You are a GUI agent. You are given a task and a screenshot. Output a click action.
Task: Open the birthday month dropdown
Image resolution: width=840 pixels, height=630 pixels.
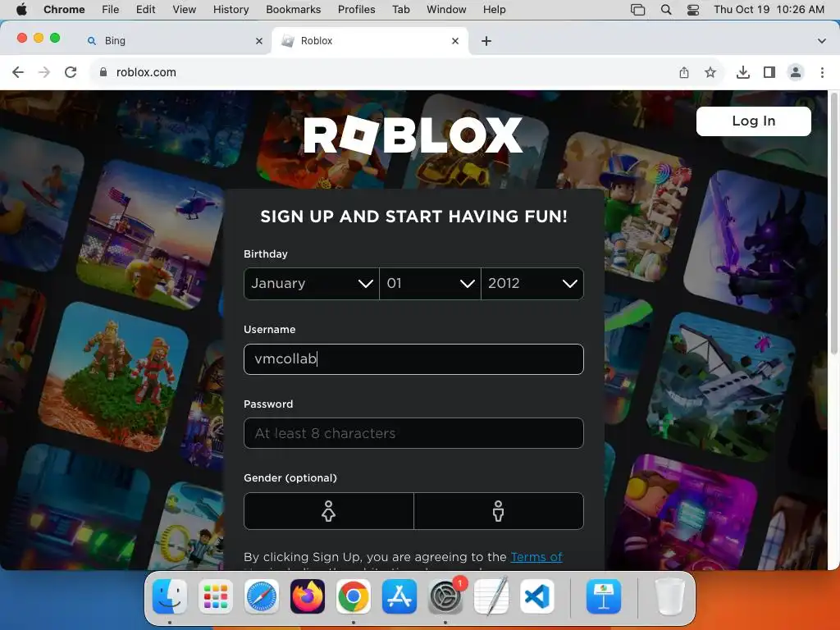311,283
